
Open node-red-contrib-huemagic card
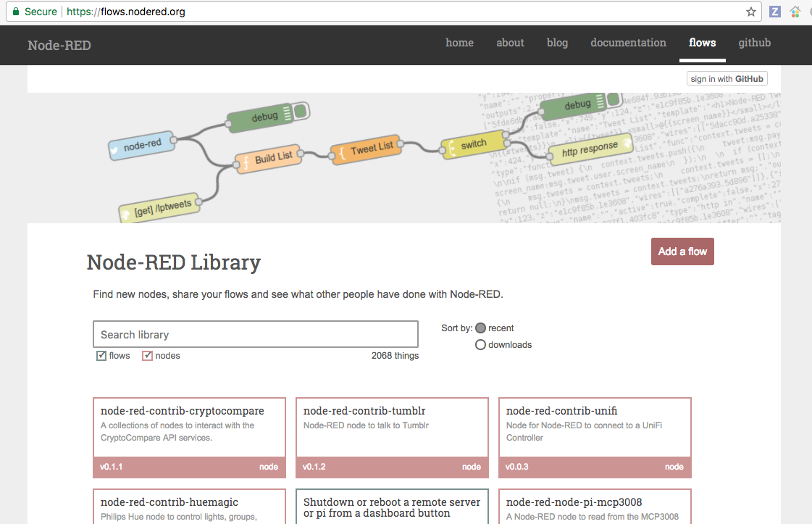[190, 507]
